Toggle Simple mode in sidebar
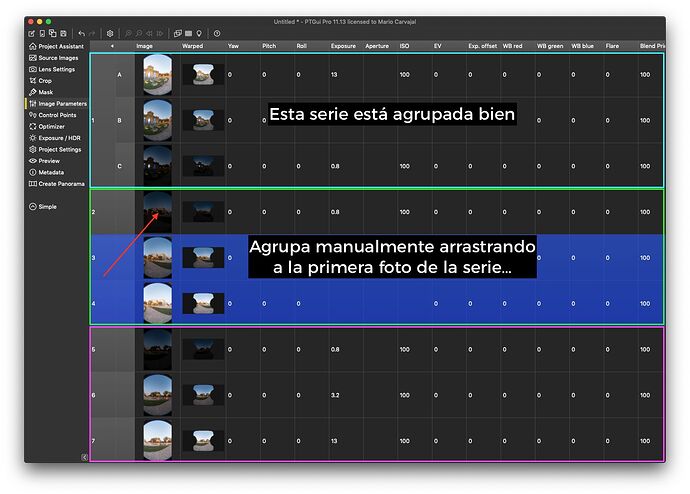This screenshot has height=494, width=690. pyautogui.click(x=47, y=206)
